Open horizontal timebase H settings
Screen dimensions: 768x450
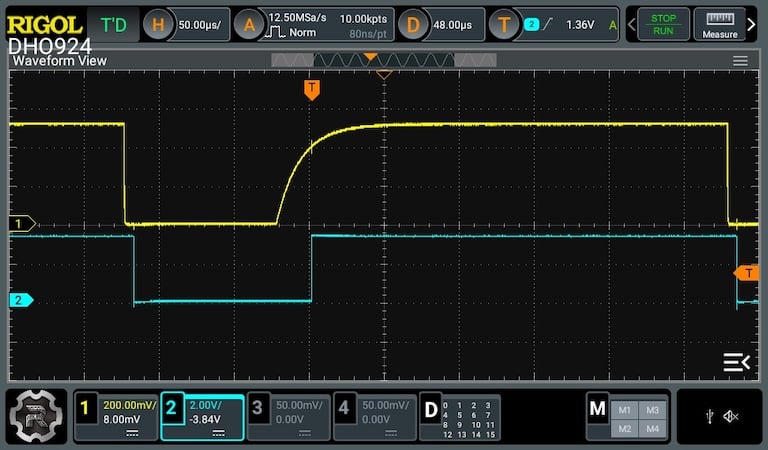click(x=158, y=24)
